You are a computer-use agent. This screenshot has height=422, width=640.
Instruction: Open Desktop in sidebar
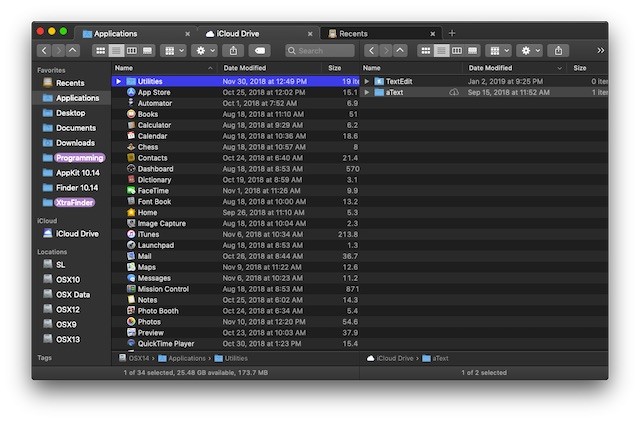(x=71, y=113)
